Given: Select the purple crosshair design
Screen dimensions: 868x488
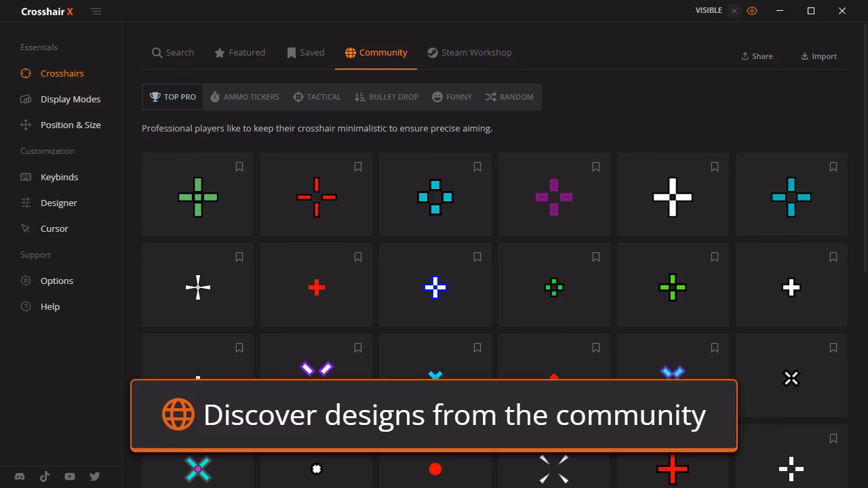Looking at the screenshot, I should [x=554, y=197].
